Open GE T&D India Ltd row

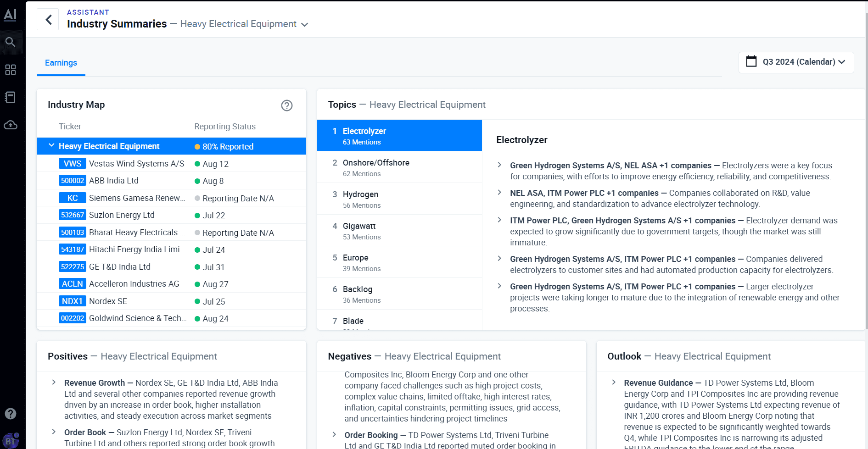[x=171, y=267]
